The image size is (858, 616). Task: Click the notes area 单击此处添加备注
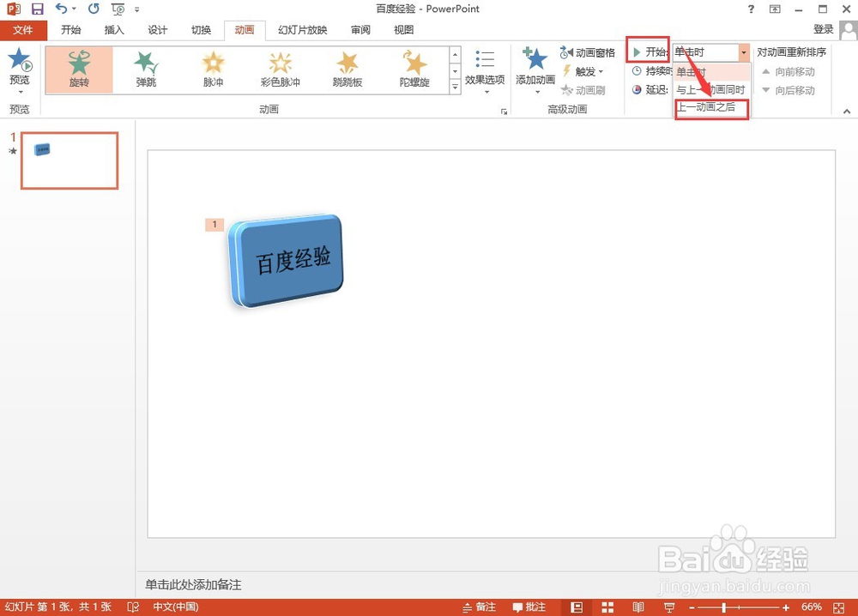pos(193,585)
